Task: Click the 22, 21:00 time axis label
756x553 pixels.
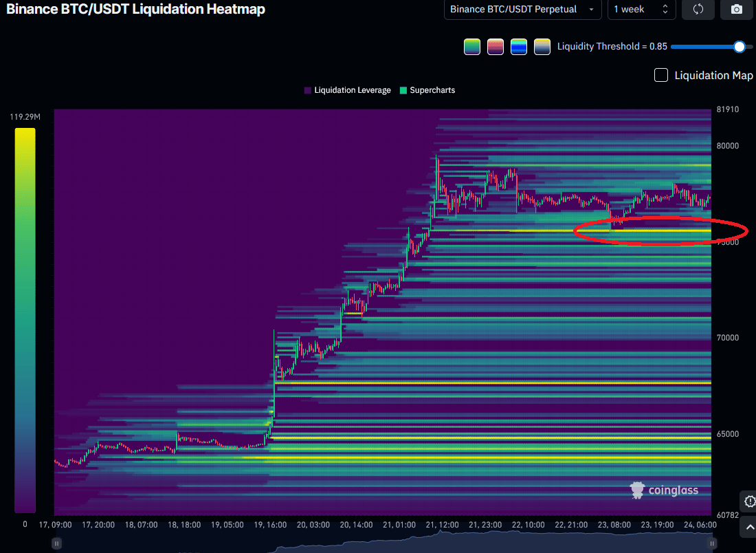Action: pos(571,525)
